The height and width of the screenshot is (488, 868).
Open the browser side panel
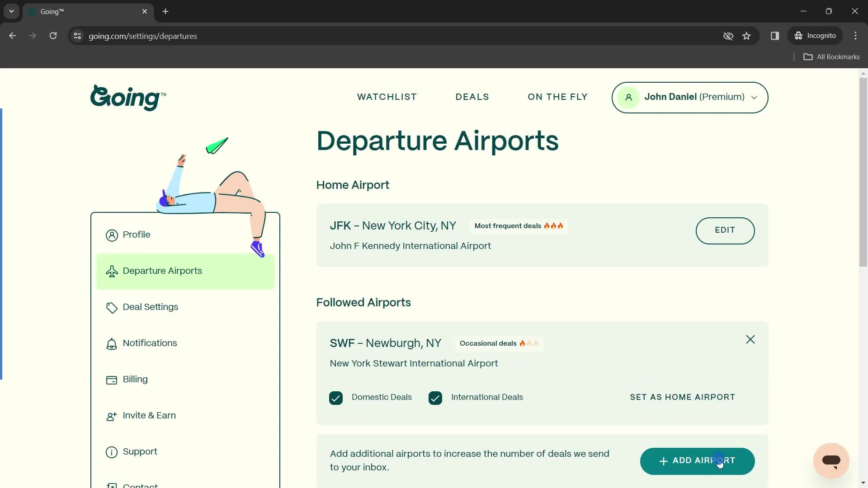point(775,36)
